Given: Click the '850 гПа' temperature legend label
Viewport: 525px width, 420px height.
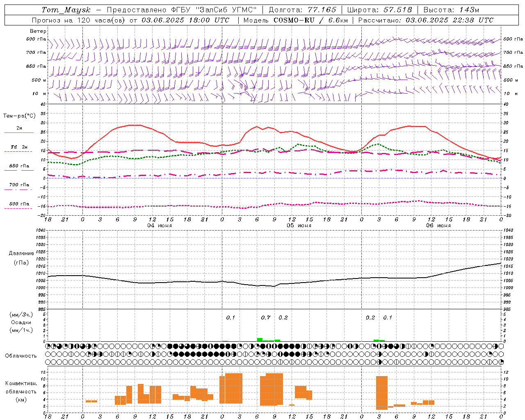Looking at the screenshot, I should tap(19, 166).
